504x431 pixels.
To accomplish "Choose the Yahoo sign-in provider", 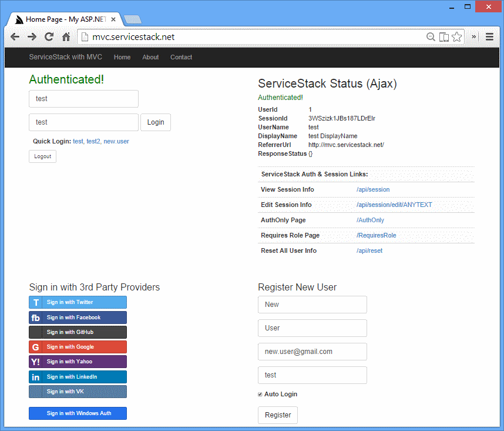I will pos(77,361).
